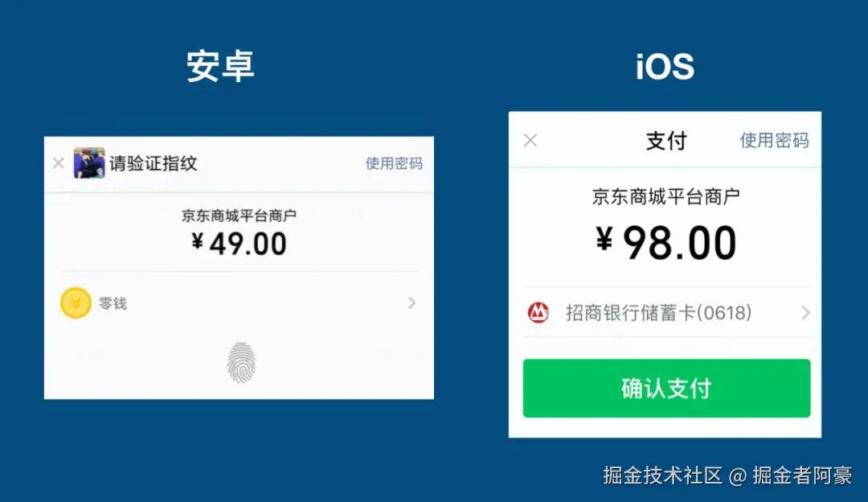The image size is (868, 502).
Task: Select 使用密码 in the Android dialog
Action: (x=394, y=163)
